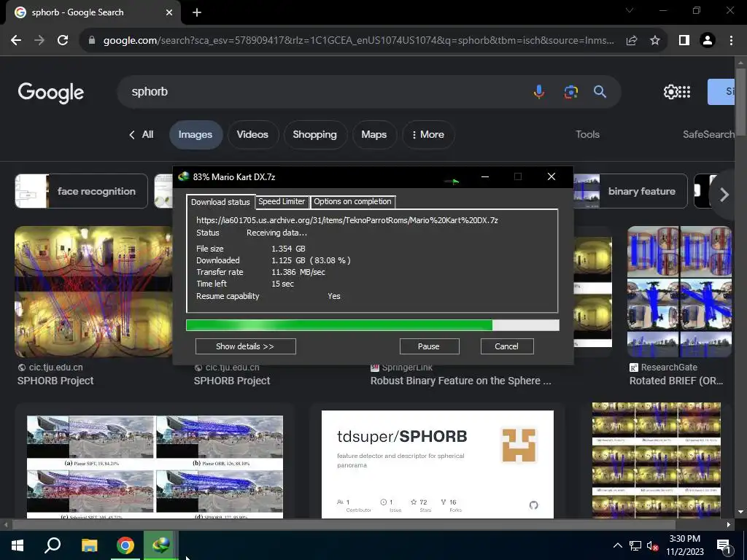
Task: Click the magnifier search button
Action: point(600,91)
